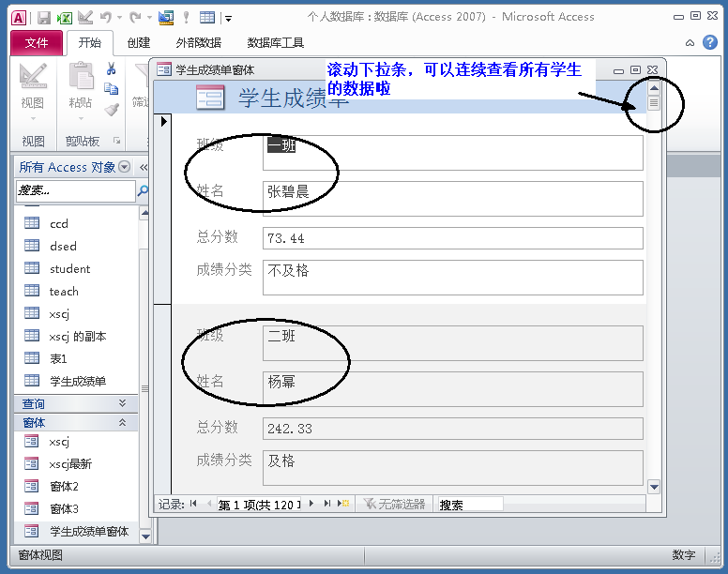
Task: Select the 学生成绩单 table
Action: coord(76,381)
